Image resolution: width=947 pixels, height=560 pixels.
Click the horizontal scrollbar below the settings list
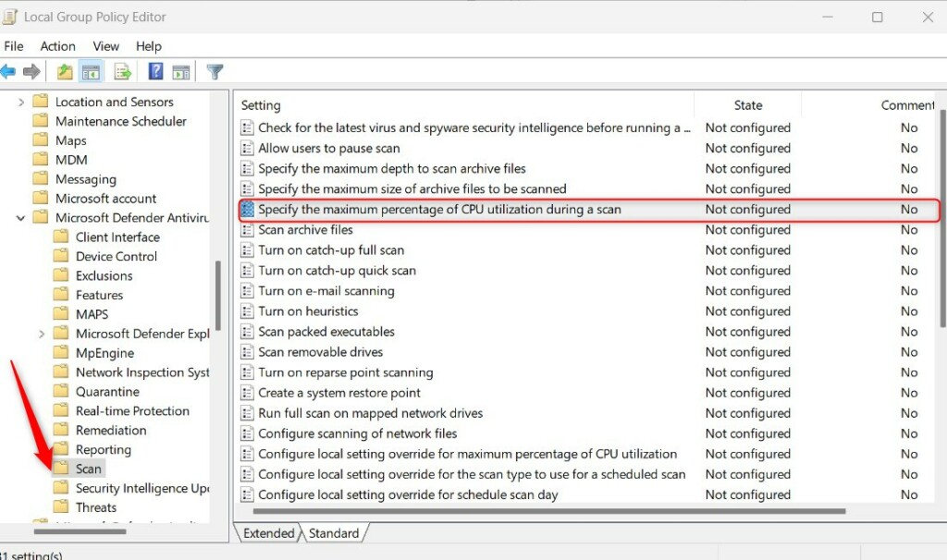pos(555,510)
